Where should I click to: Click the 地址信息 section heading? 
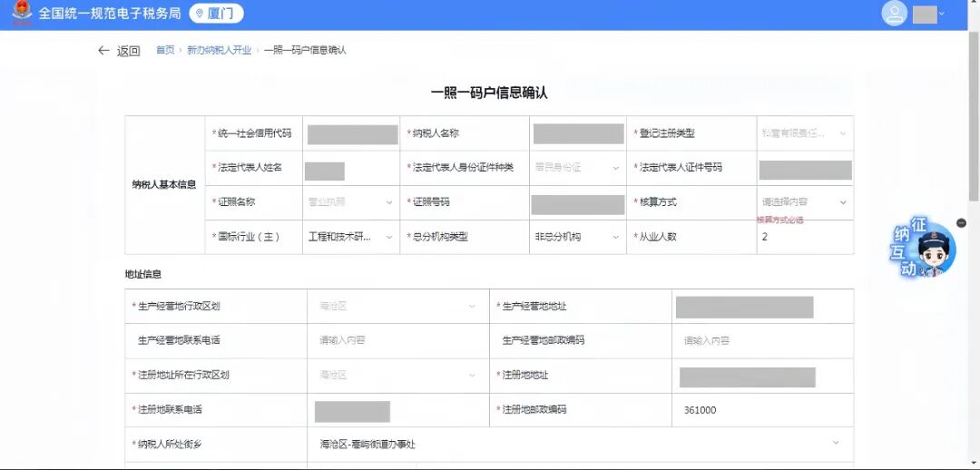point(143,274)
